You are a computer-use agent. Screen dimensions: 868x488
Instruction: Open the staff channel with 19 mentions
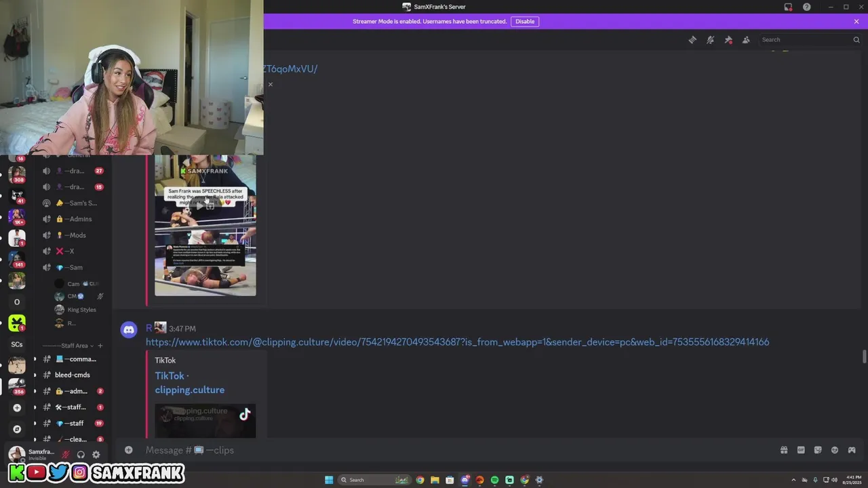(72, 424)
